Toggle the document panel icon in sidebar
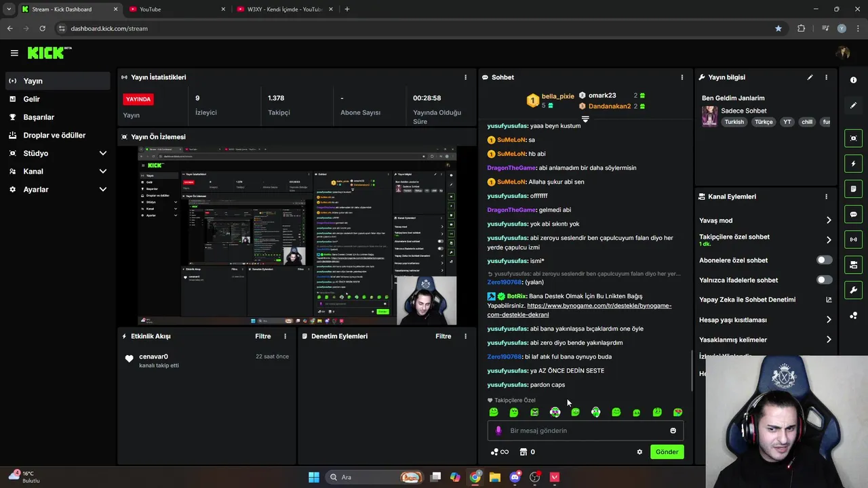The width and height of the screenshot is (868, 488). [x=853, y=188]
